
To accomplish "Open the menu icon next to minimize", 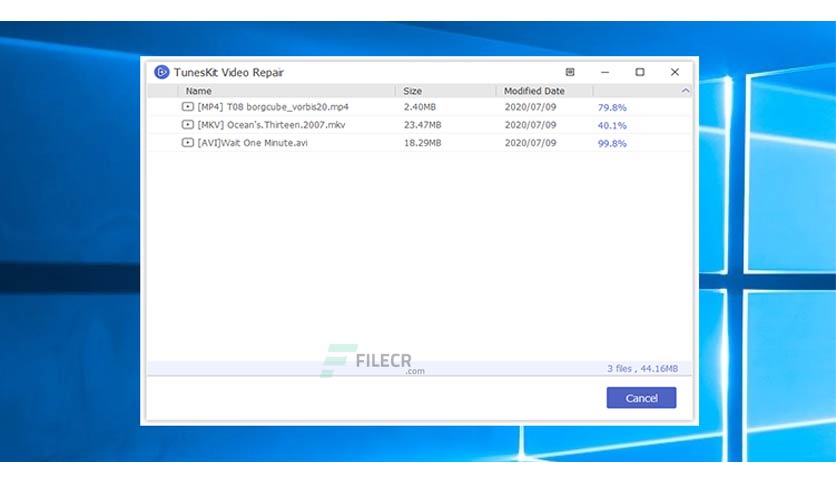I will coord(570,72).
